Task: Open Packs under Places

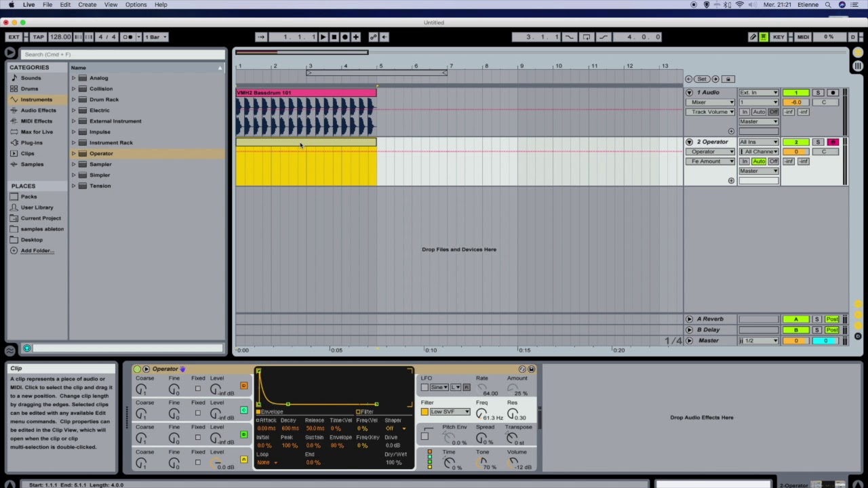Action: tap(28, 197)
